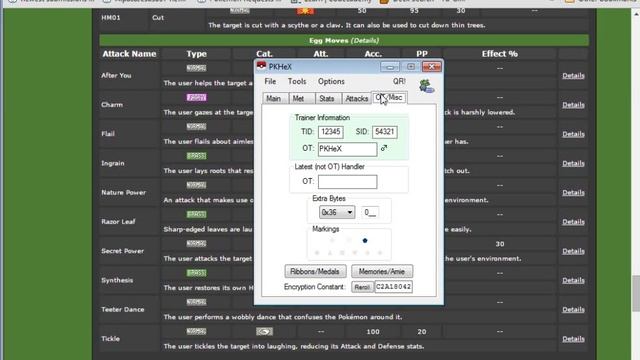
Task: Click the Normal type badge for Teeter Dance
Action: tap(196, 302)
